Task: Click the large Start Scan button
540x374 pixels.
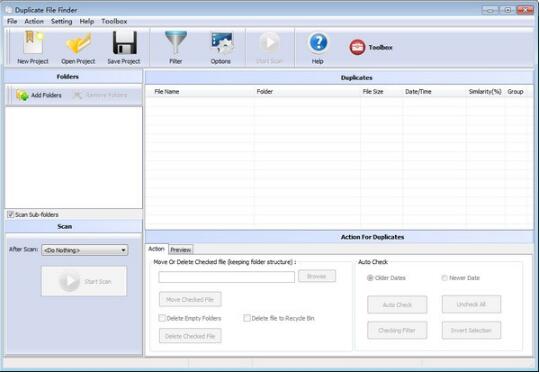Action: pyautogui.click(x=84, y=281)
